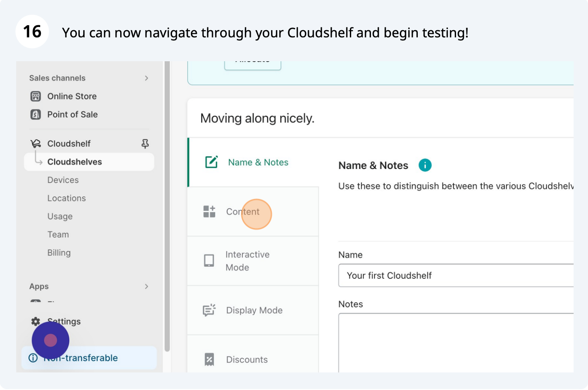Expand the Sales channels chevron
The image size is (588, 390).
click(x=146, y=78)
